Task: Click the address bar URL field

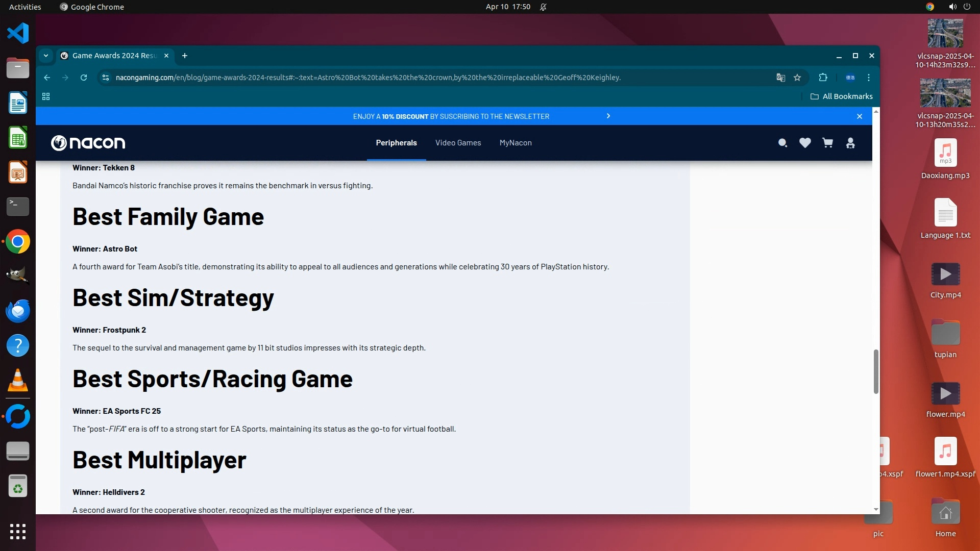Action: pyautogui.click(x=367, y=78)
